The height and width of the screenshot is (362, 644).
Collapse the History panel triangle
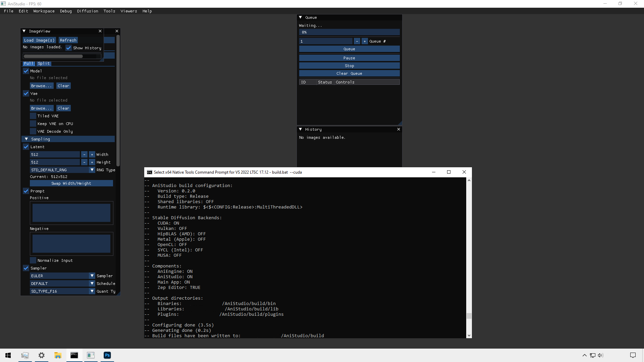pos(301,129)
